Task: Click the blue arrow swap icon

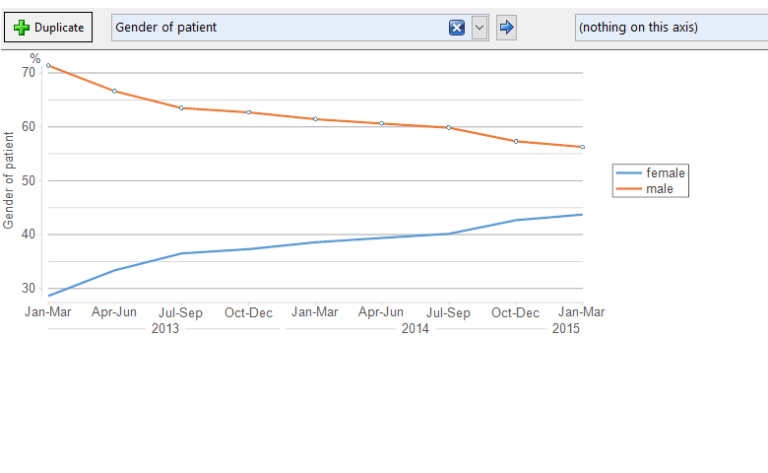Action: pyautogui.click(x=506, y=27)
